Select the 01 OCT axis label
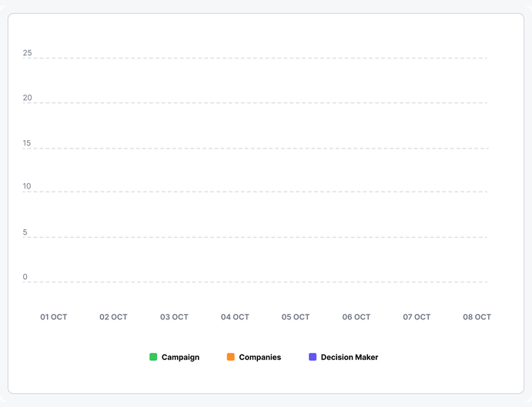The height and width of the screenshot is (407, 532). tap(54, 317)
